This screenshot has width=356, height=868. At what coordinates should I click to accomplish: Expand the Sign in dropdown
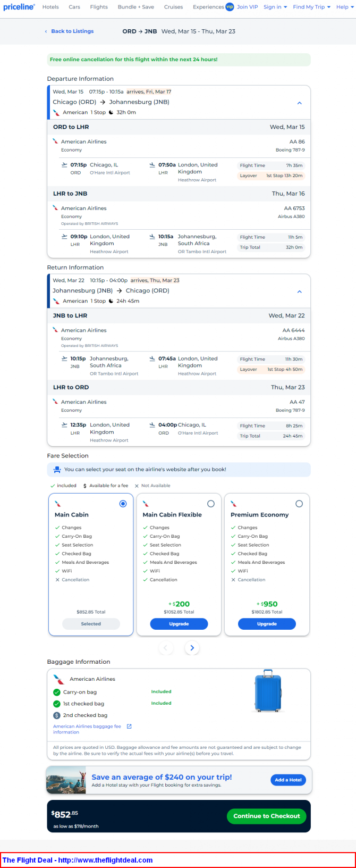(275, 7)
